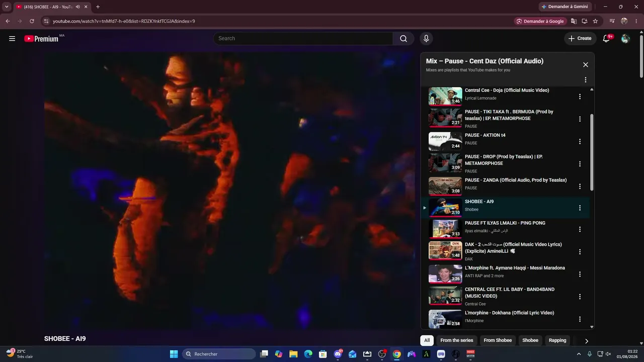Go back to previous page

[8, 21]
